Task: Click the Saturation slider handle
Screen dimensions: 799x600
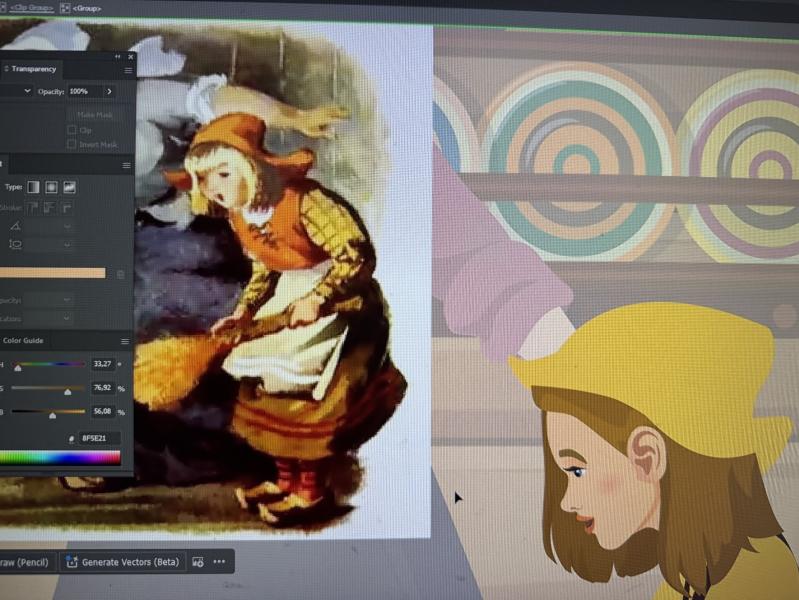Action: (68, 392)
